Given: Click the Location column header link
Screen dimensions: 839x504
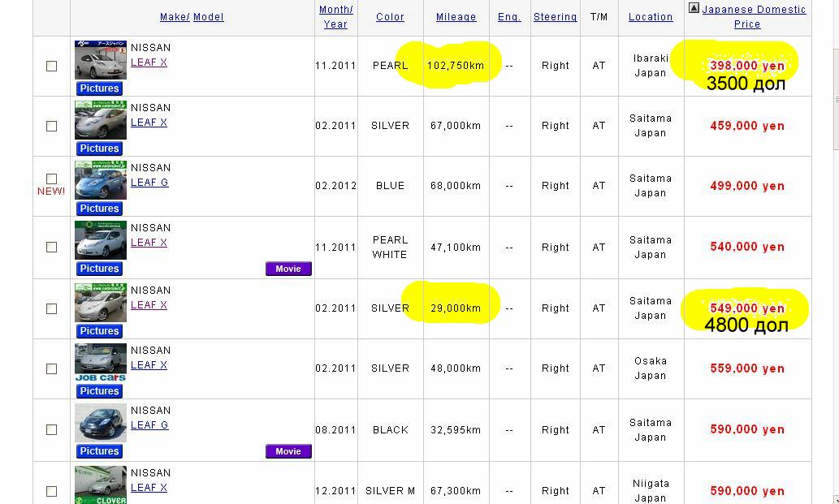Looking at the screenshot, I should click(x=650, y=17).
